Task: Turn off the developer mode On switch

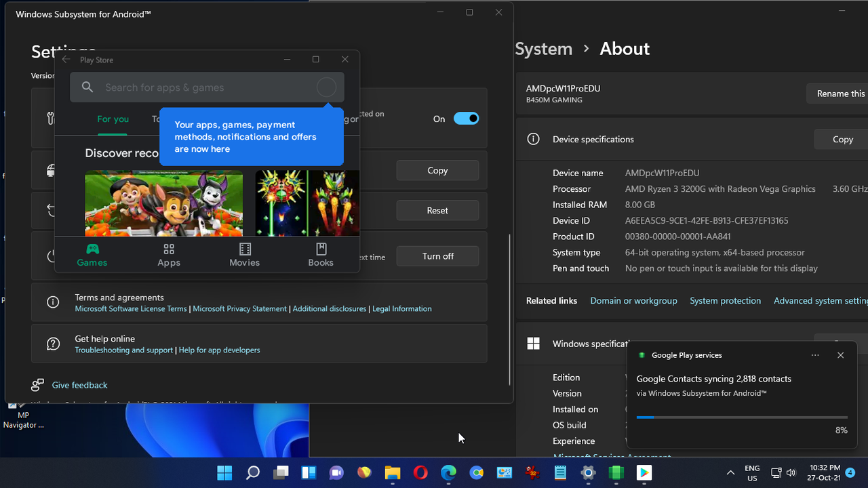Action: 467,119
